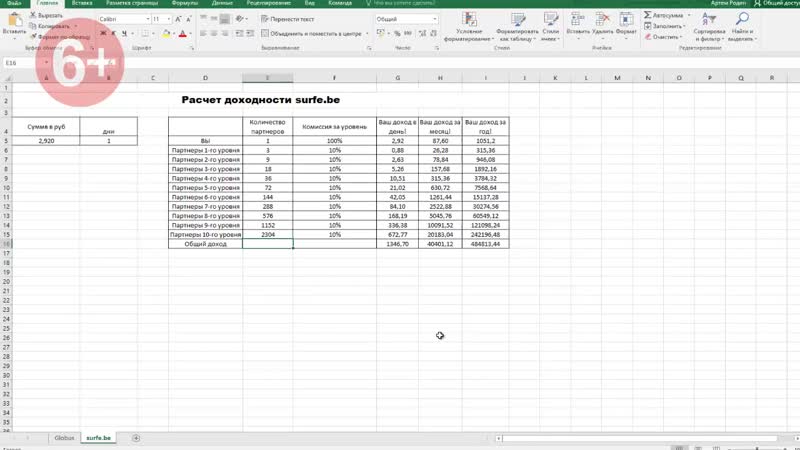Open Conditional Formatting (Условное форматирование) menu
The width and height of the screenshot is (800, 450).
pos(469,27)
